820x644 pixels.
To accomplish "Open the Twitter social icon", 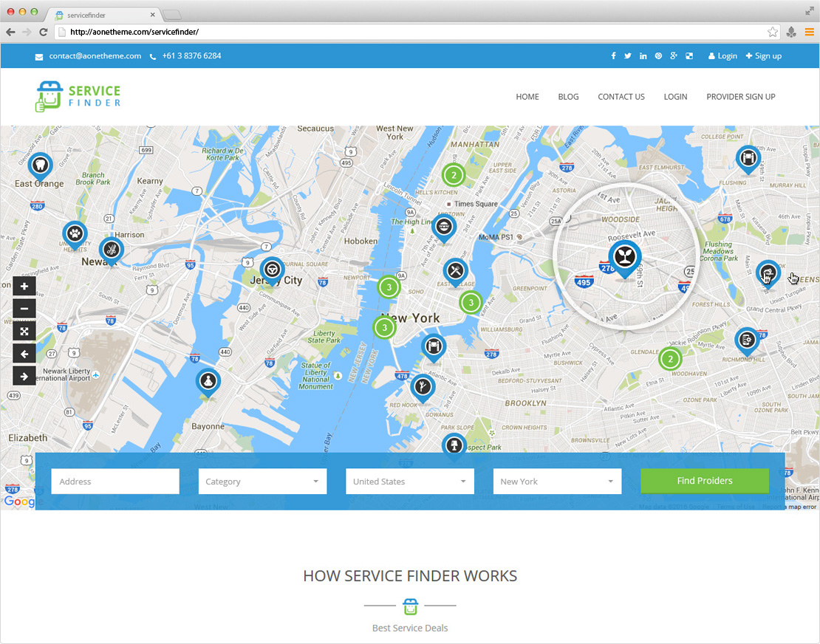I will click(628, 56).
